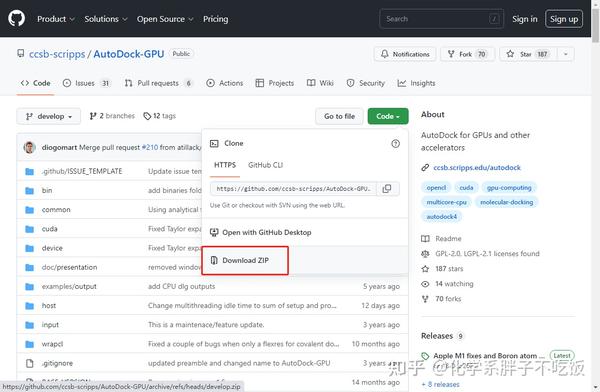Expand the Product menu in header
600x392 pixels.
click(x=56, y=19)
